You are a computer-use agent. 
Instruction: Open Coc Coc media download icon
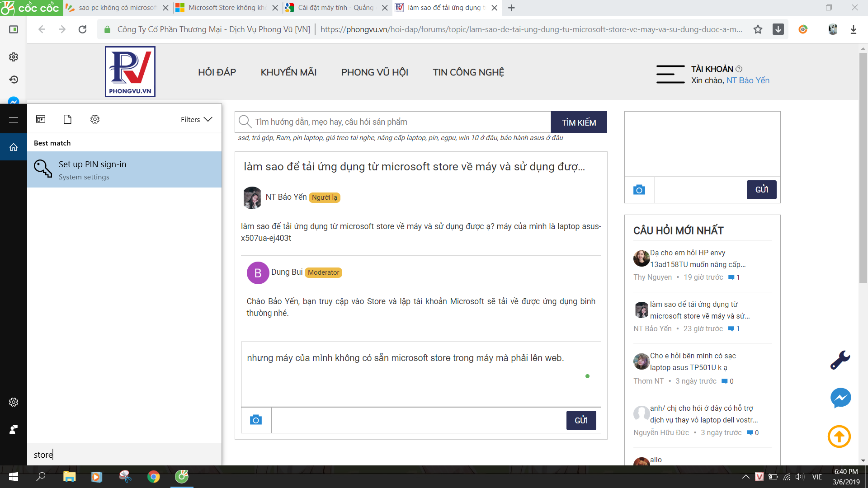(x=778, y=29)
